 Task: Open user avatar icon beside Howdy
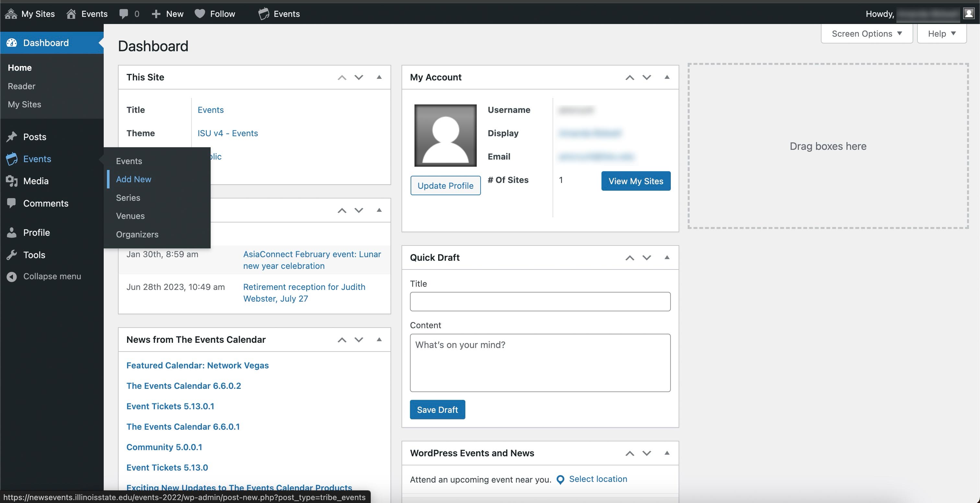coord(969,14)
